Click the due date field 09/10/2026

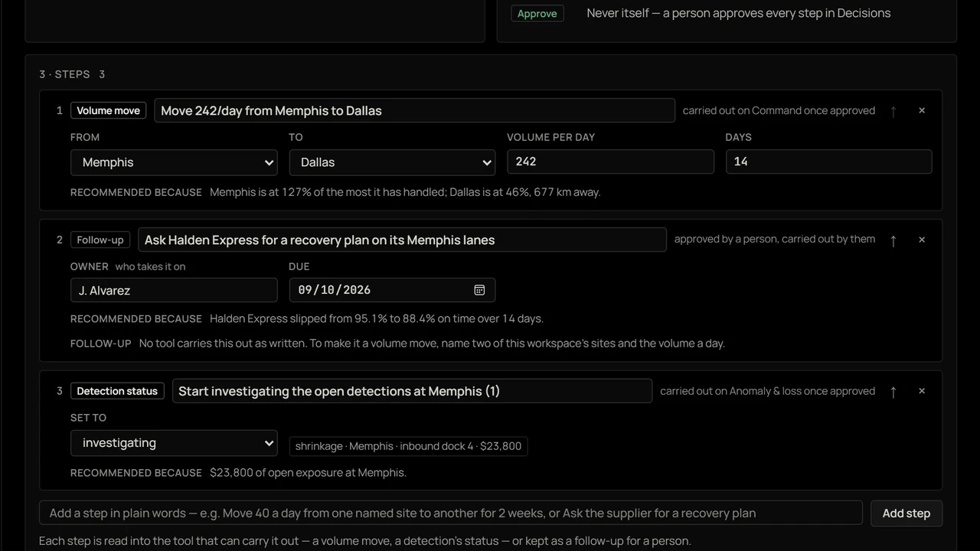(x=392, y=290)
